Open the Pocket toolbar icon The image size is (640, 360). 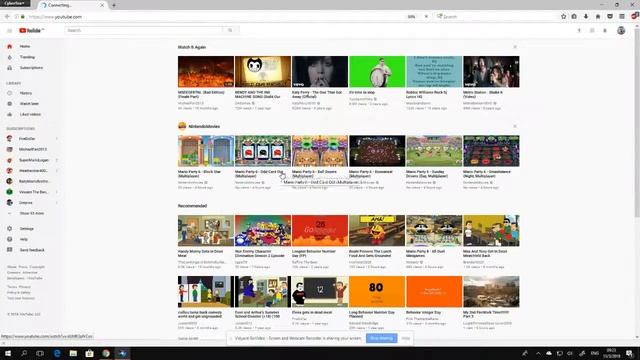point(610,17)
